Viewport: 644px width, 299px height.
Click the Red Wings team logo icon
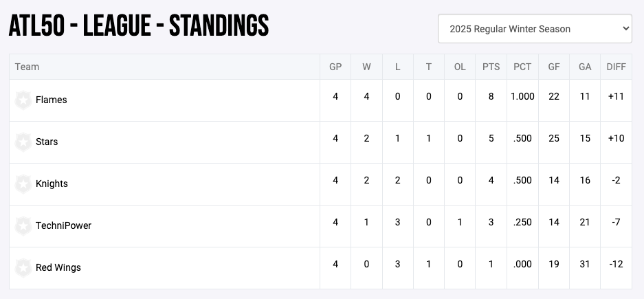(x=23, y=268)
